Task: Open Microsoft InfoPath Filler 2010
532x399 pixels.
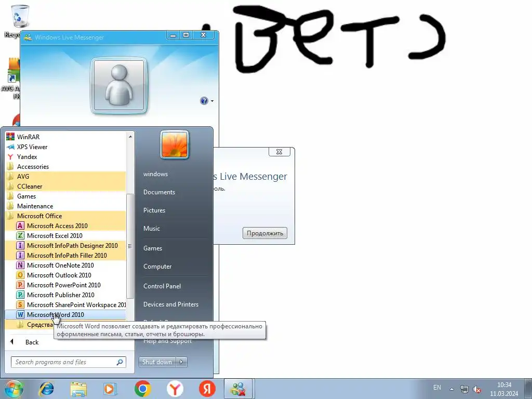Action: [x=65, y=255]
